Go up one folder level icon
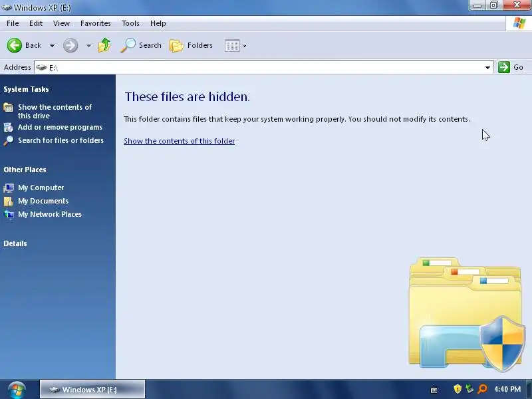This screenshot has width=532, height=399. pyautogui.click(x=104, y=45)
